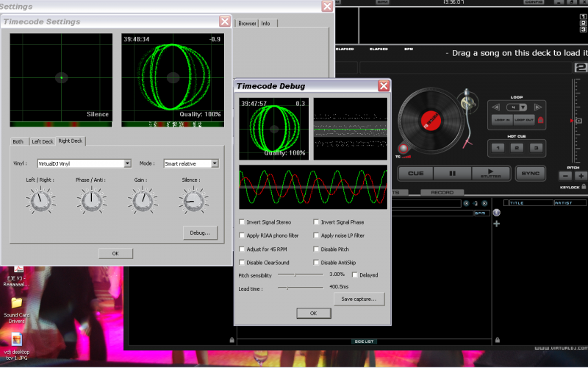This screenshot has width=588, height=368.
Task: Enable the Disable AntiSkip option
Action: click(x=316, y=263)
